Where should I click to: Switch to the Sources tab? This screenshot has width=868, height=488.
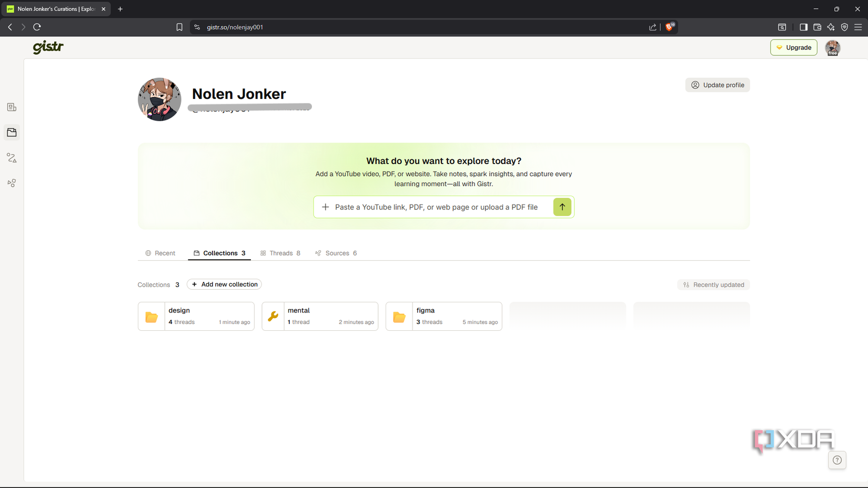pos(336,253)
